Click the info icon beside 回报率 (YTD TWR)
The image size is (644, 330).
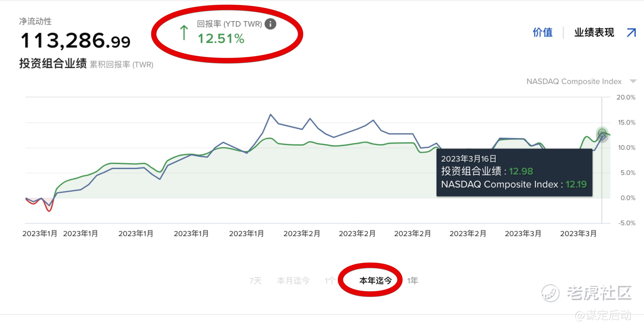tap(270, 24)
